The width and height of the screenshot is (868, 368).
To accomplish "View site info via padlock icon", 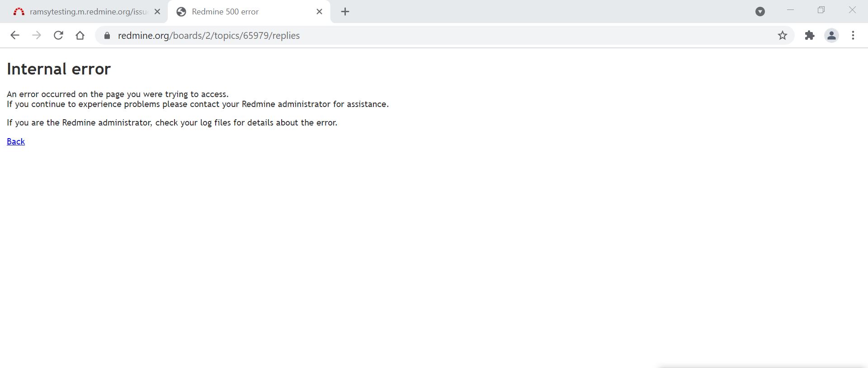I will pyautogui.click(x=107, y=36).
